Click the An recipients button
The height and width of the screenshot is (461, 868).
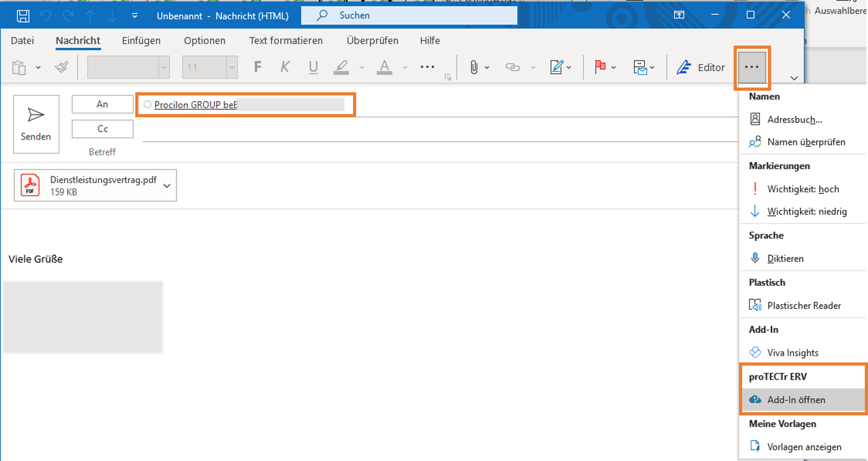click(x=102, y=104)
